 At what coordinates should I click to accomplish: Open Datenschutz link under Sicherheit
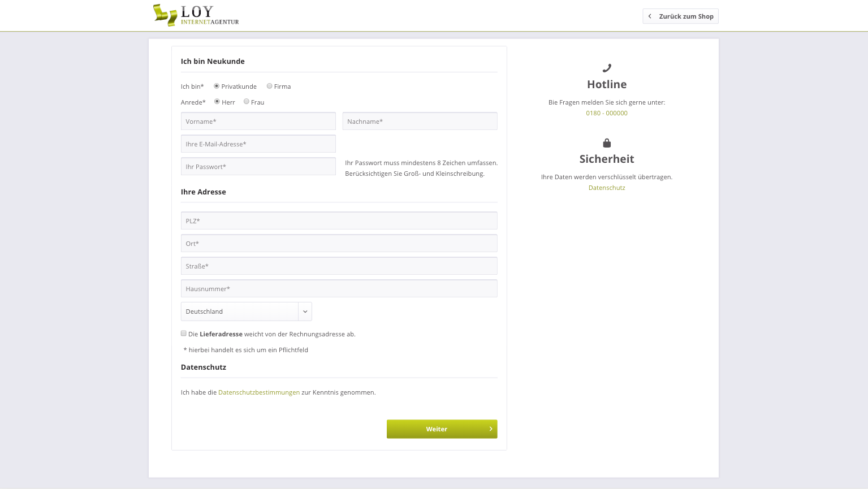click(607, 188)
